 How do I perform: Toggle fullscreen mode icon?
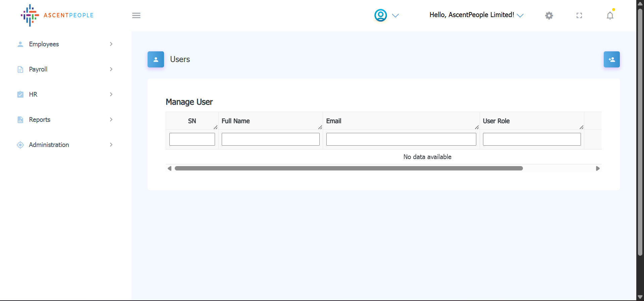click(x=579, y=15)
